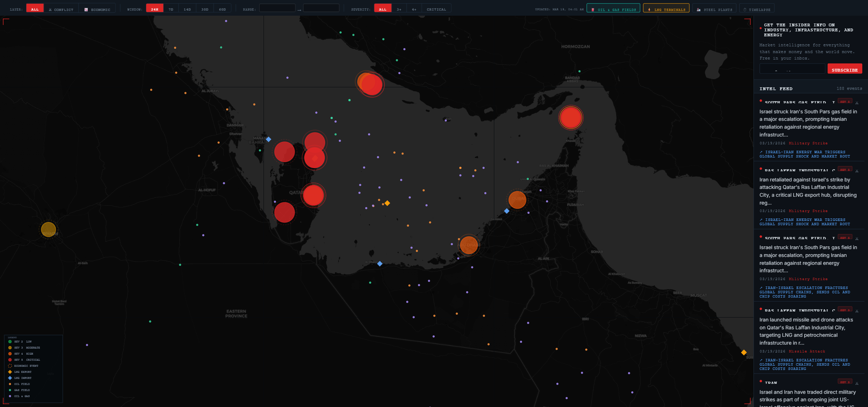The width and height of the screenshot is (868, 407).
Task: Close the second Ras Laffan feed entry
Action: pos(857,311)
